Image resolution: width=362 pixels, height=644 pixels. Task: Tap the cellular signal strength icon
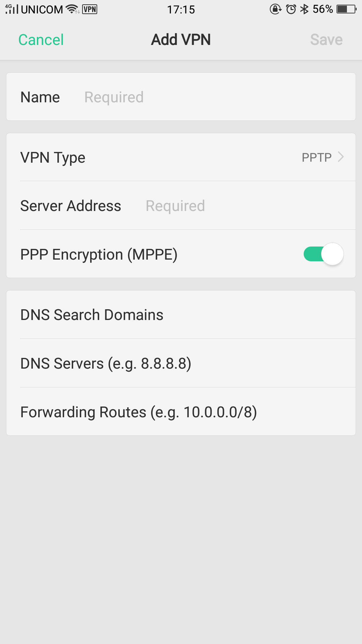[x=12, y=9]
